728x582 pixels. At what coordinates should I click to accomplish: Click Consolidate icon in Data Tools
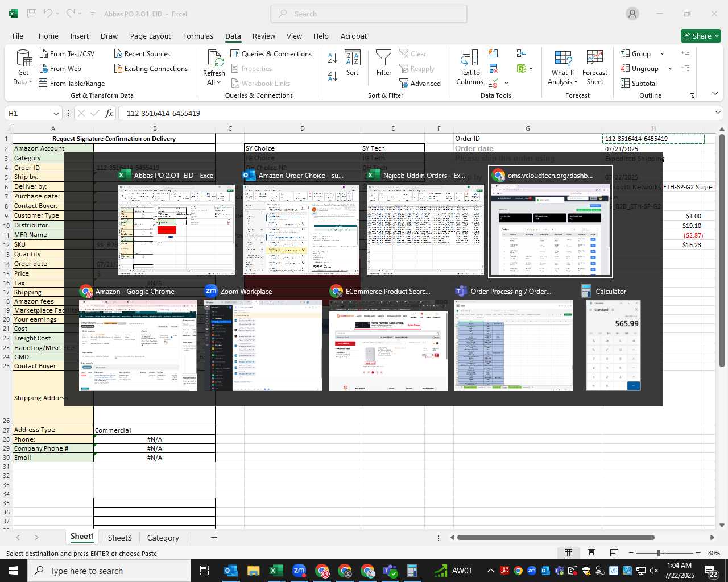522,53
